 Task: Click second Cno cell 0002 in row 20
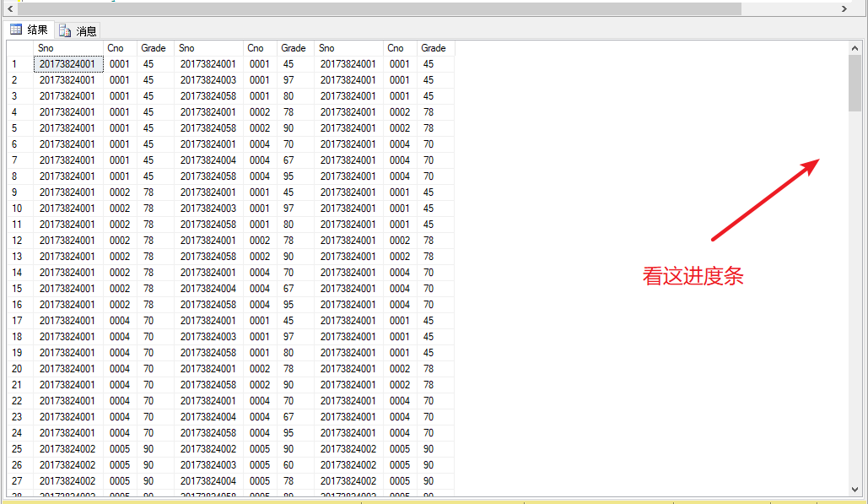coord(260,369)
